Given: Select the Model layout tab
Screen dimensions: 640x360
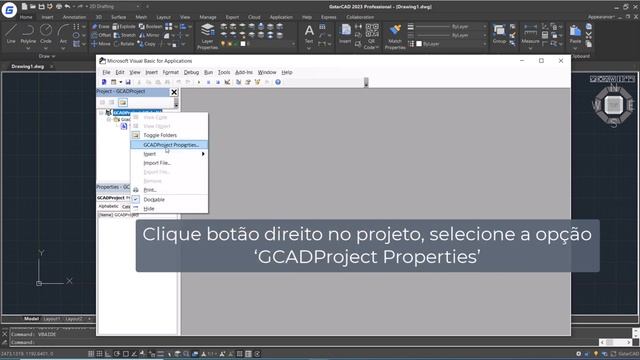Looking at the screenshot, I should pyautogui.click(x=31, y=319).
